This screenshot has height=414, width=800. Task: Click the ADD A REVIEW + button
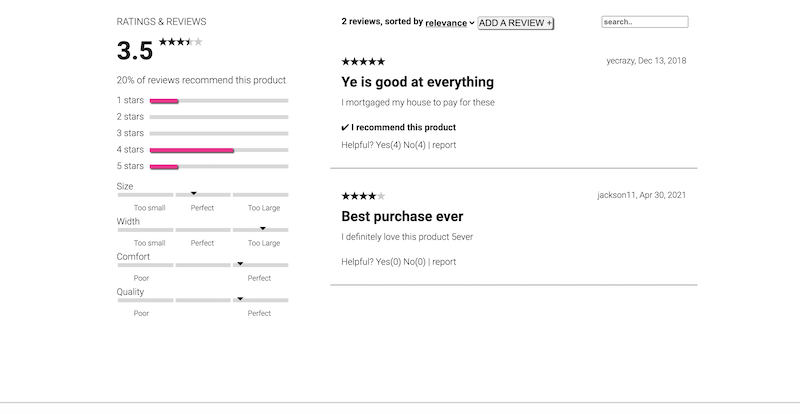[515, 23]
